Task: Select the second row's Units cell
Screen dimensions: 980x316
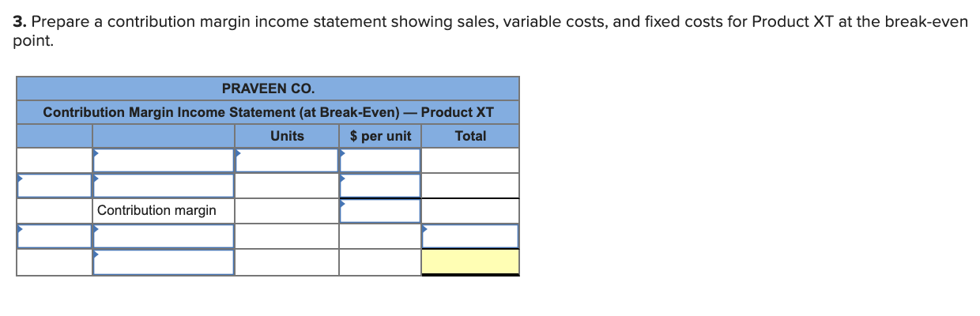Action: pos(287,186)
